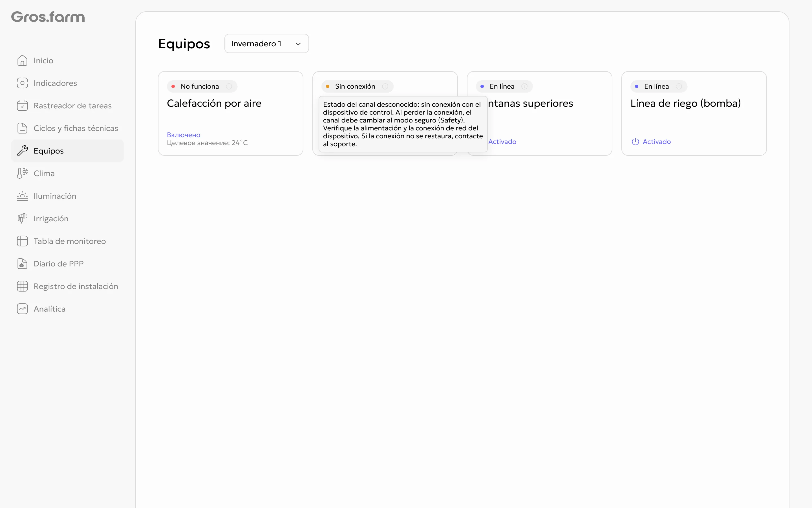Open Registro de instalación

click(x=67, y=286)
